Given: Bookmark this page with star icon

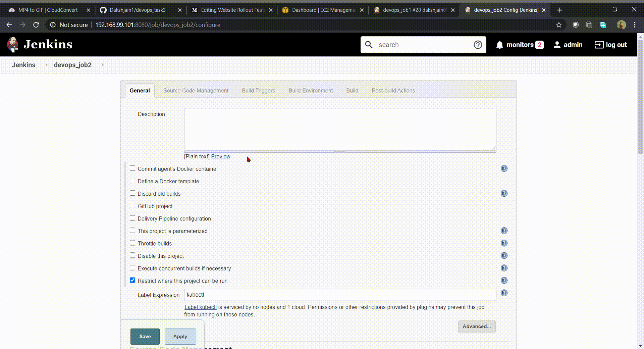Looking at the screenshot, I should 559,25.
